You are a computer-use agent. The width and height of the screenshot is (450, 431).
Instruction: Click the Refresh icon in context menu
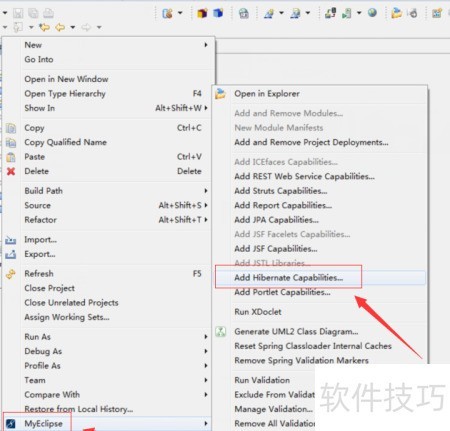click(x=11, y=274)
